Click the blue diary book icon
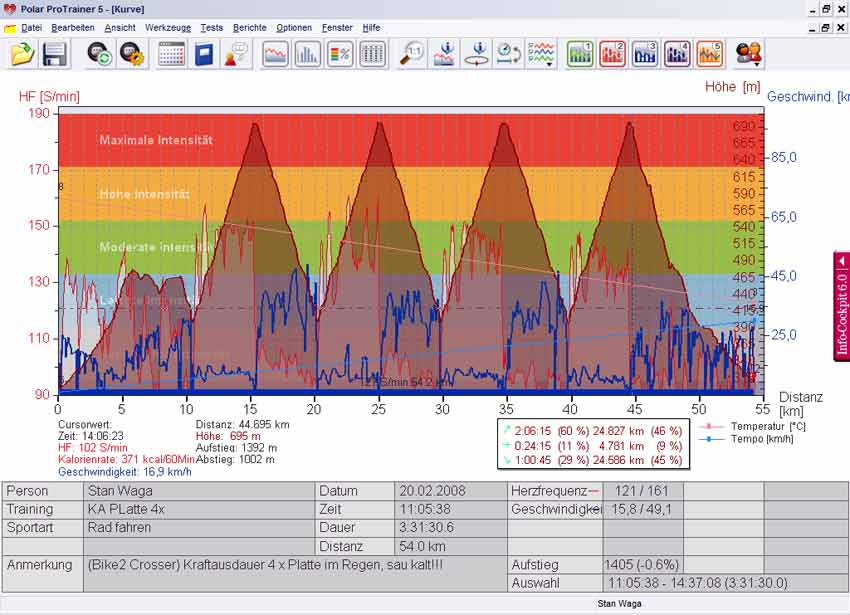This screenshot has width=850, height=615. coord(204,54)
